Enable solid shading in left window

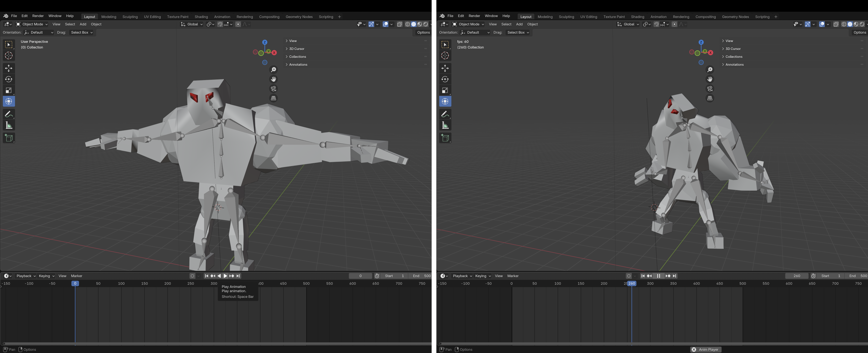pos(414,24)
